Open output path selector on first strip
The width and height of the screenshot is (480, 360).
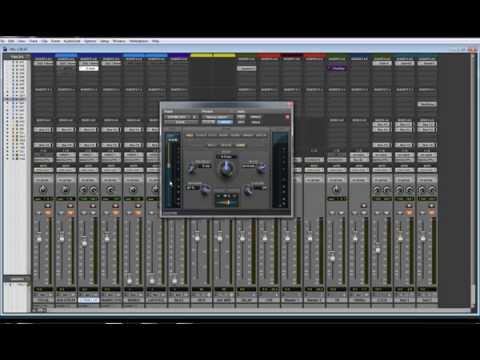[43, 160]
